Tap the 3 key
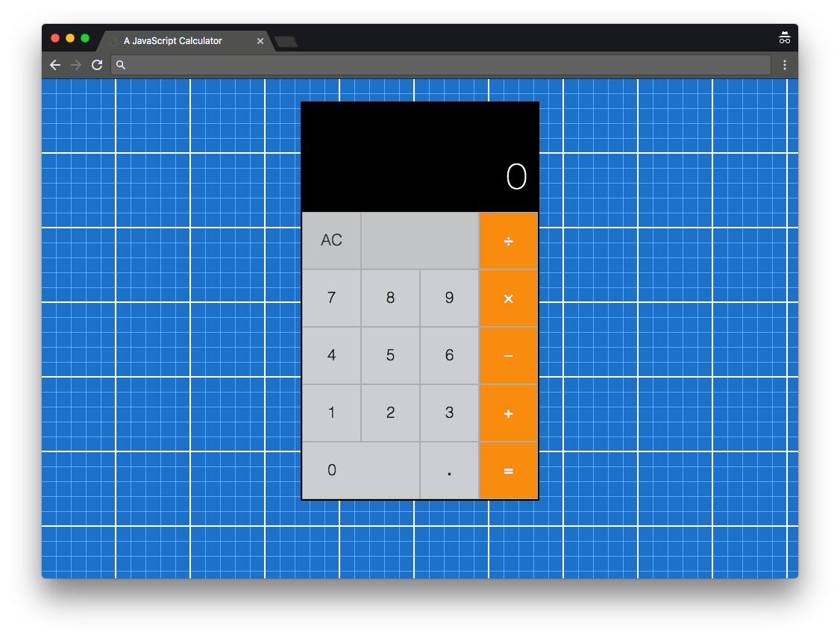Viewport: 840px width, 638px height. point(449,413)
